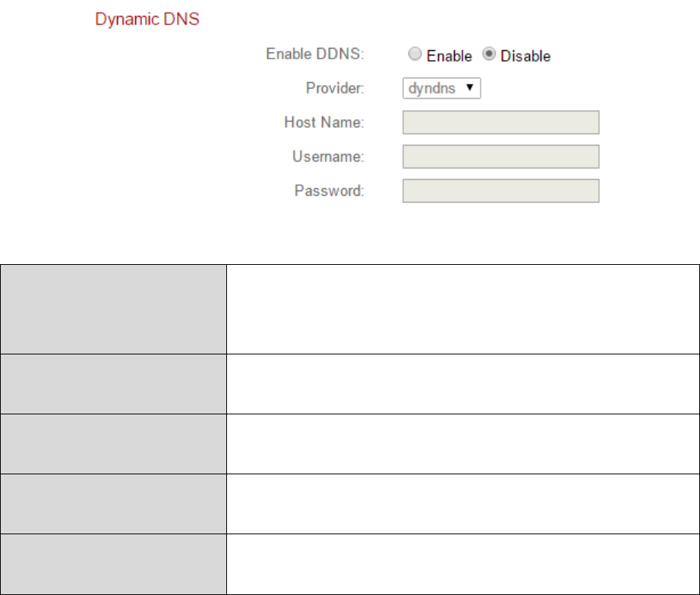Click the second-row gray table cell
This screenshot has width=700, height=595.
(x=114, y=383)
